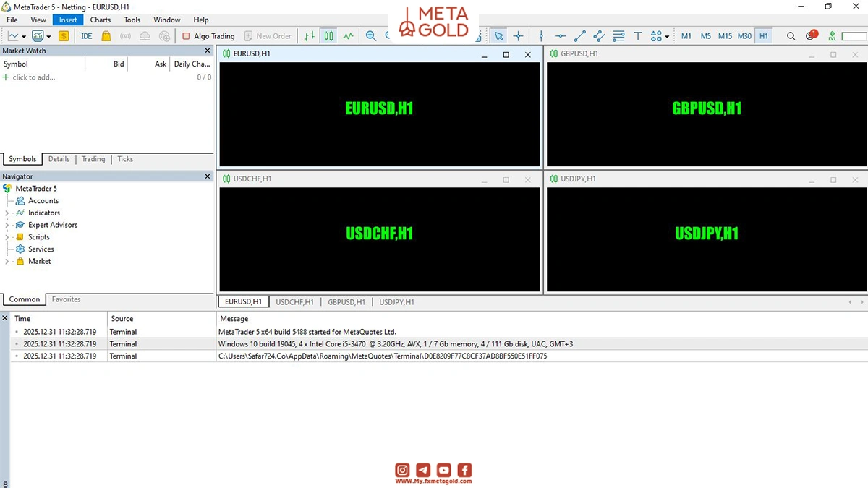The width and height of the screenshot is (868, 488).
Task: Click 'click to add...' symbol field
Action: tap(33, 77)
